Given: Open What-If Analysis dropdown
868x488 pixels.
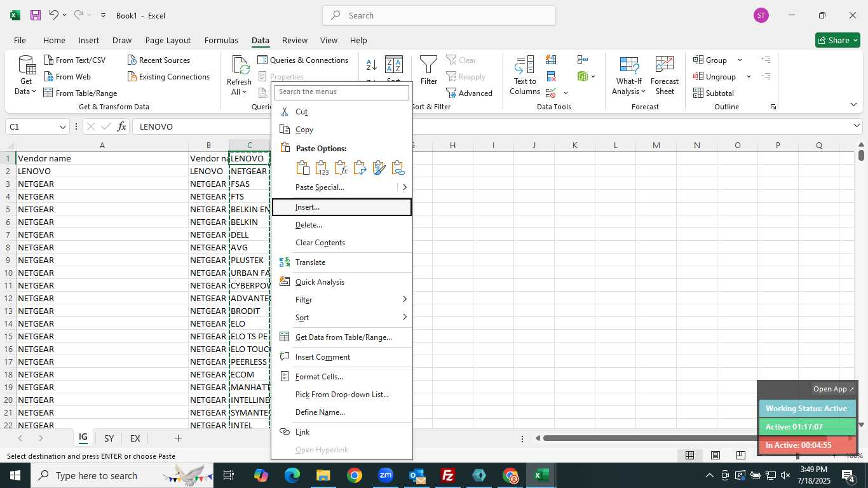Looking at the screenshot, I should coord(628,76).
